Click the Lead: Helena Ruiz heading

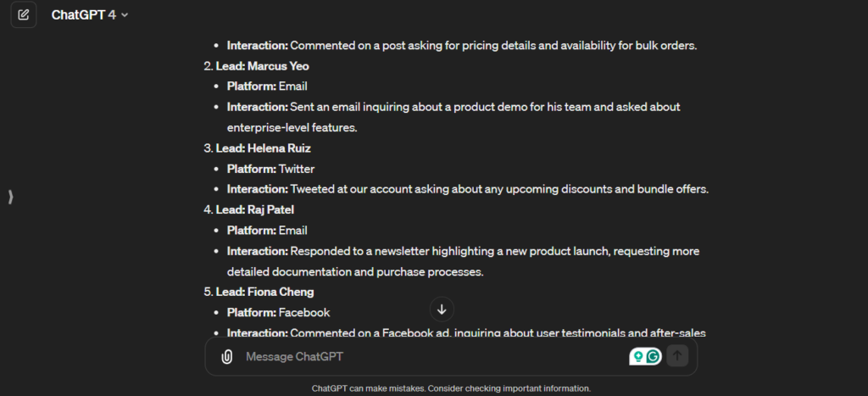pos(263,148)
